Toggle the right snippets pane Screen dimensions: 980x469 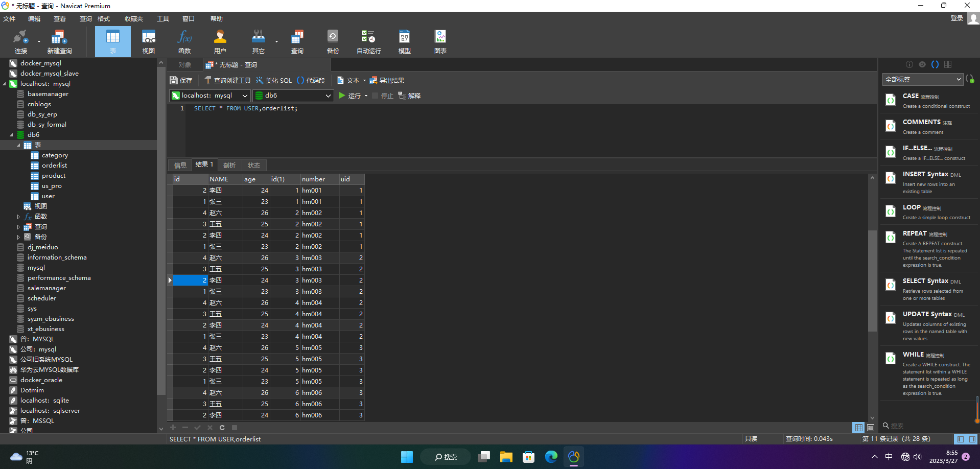click(972, 439)
